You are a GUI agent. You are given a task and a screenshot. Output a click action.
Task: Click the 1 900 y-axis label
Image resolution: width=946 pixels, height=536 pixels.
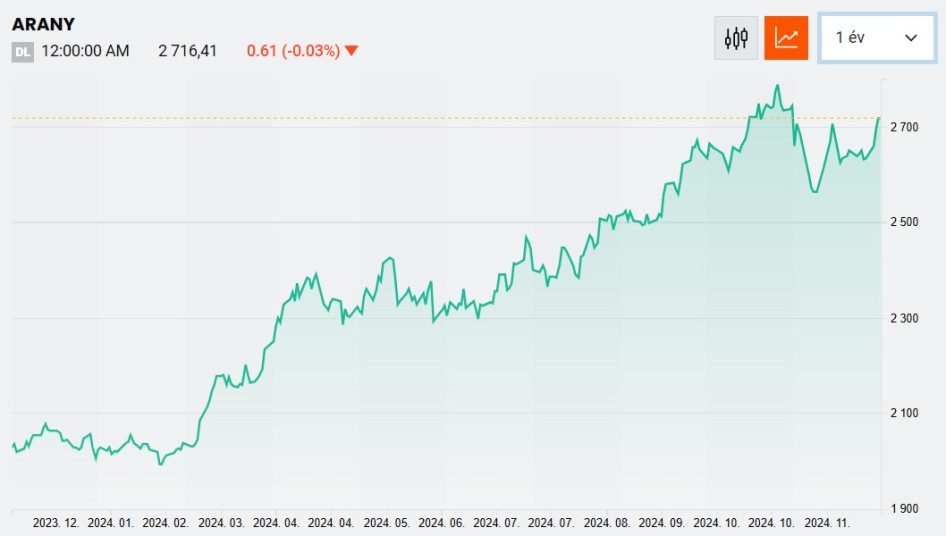904,509
